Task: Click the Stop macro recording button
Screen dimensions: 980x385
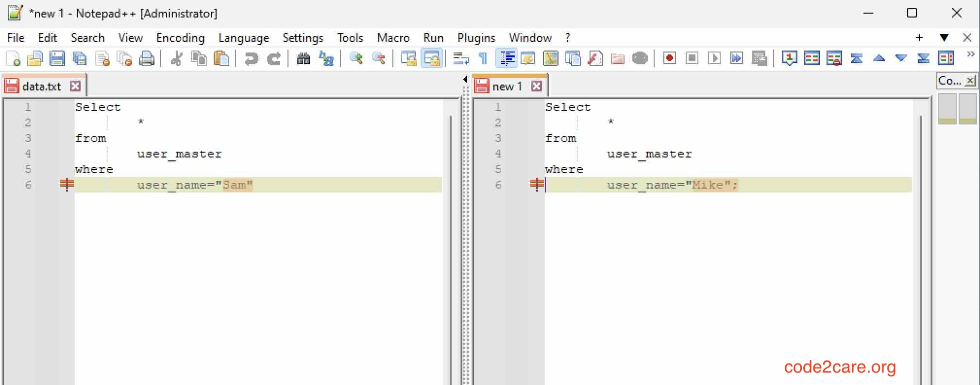Action: (x=692, y=59)
